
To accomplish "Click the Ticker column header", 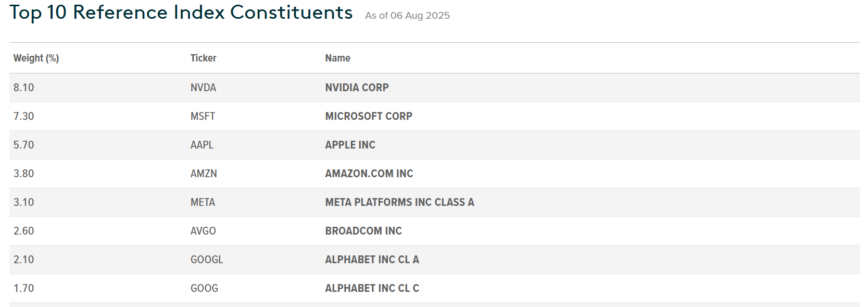I will point(203,58).
